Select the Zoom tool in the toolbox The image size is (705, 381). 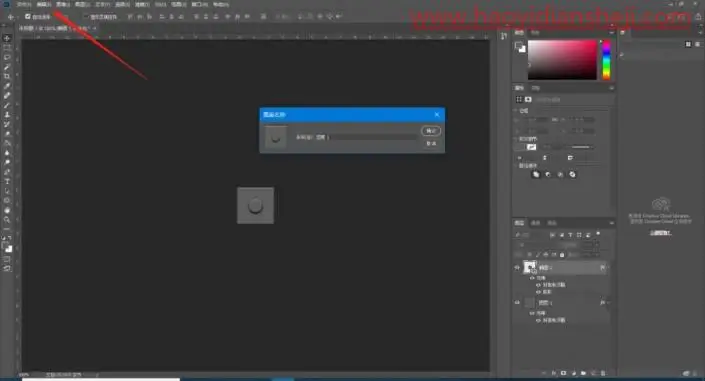coord(7,220)
